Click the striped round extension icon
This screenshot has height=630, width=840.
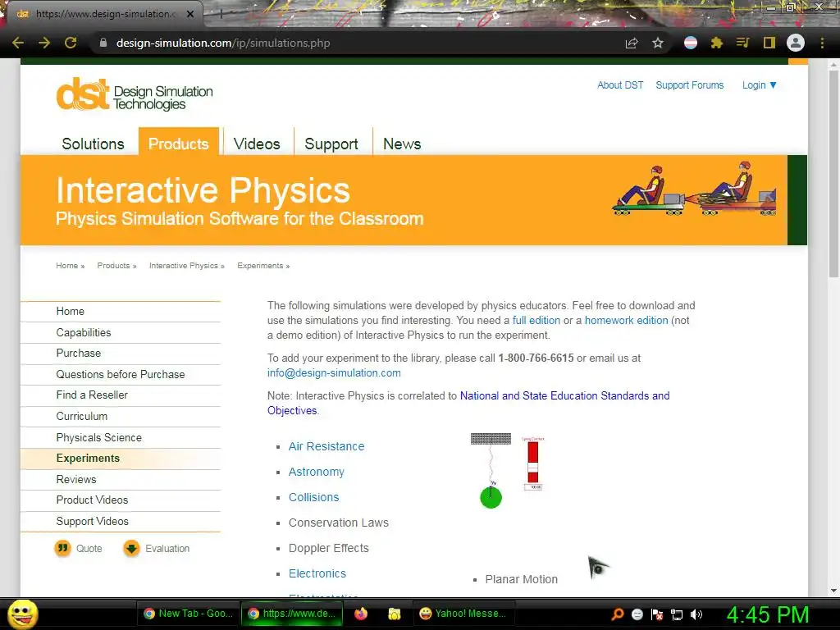[691, 43]
